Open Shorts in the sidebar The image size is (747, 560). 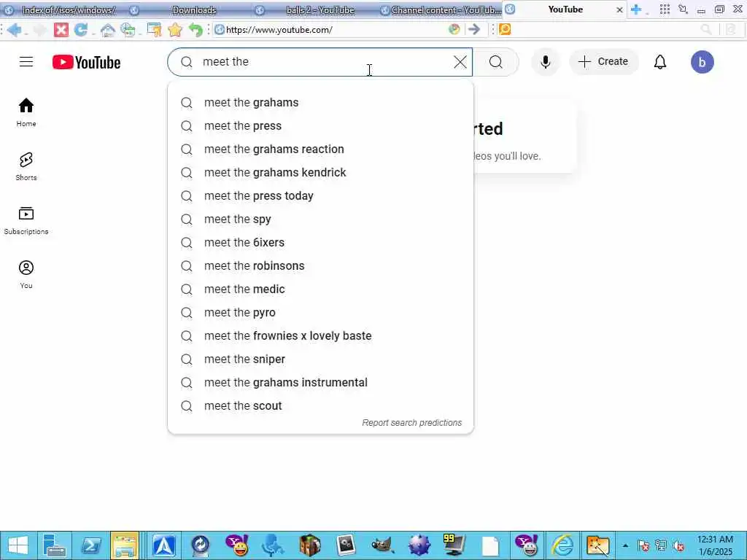coord(26,166)
